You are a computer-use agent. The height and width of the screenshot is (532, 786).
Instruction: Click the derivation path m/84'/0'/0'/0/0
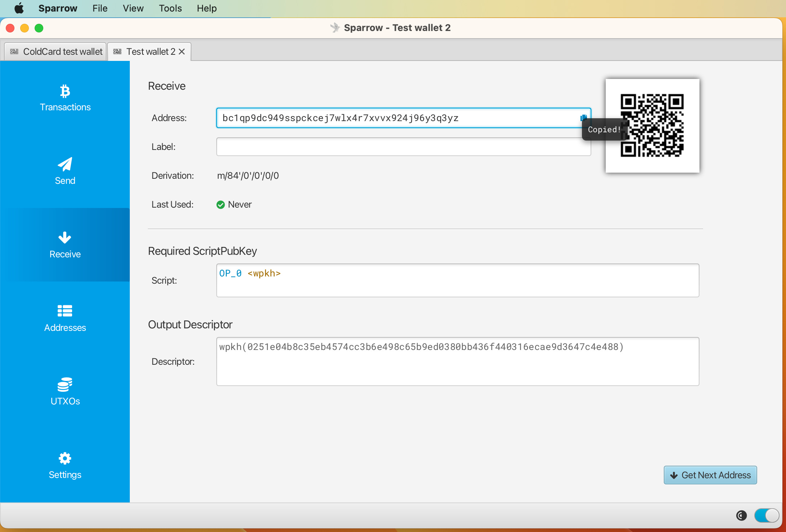click(x=248, y=176)
